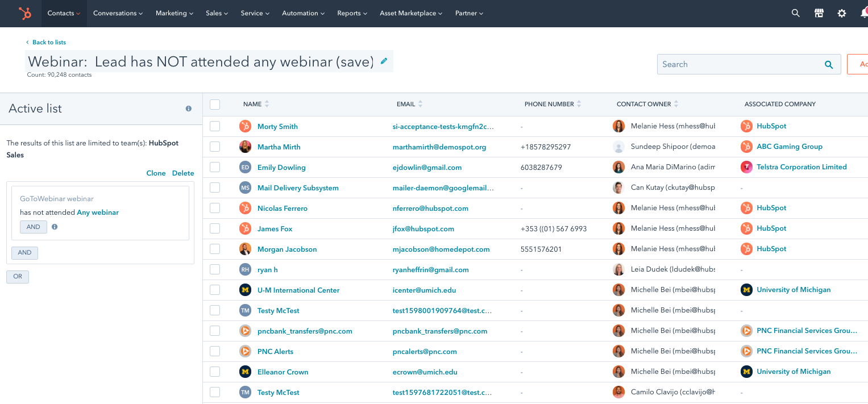Click the GoToWebinar webinar filter card
Screen dimensions: 868x404
(x=100, y=213)
